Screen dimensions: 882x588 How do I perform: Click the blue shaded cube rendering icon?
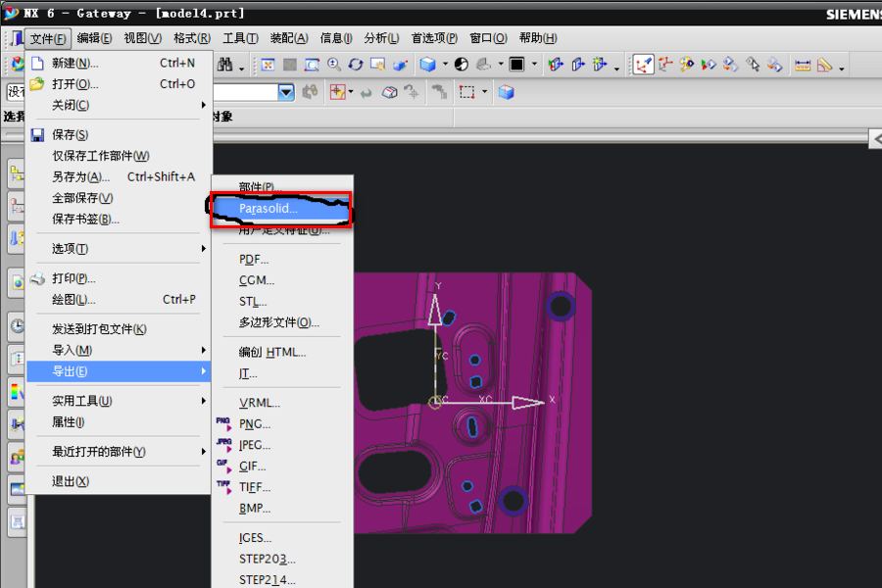pos(428,65)
